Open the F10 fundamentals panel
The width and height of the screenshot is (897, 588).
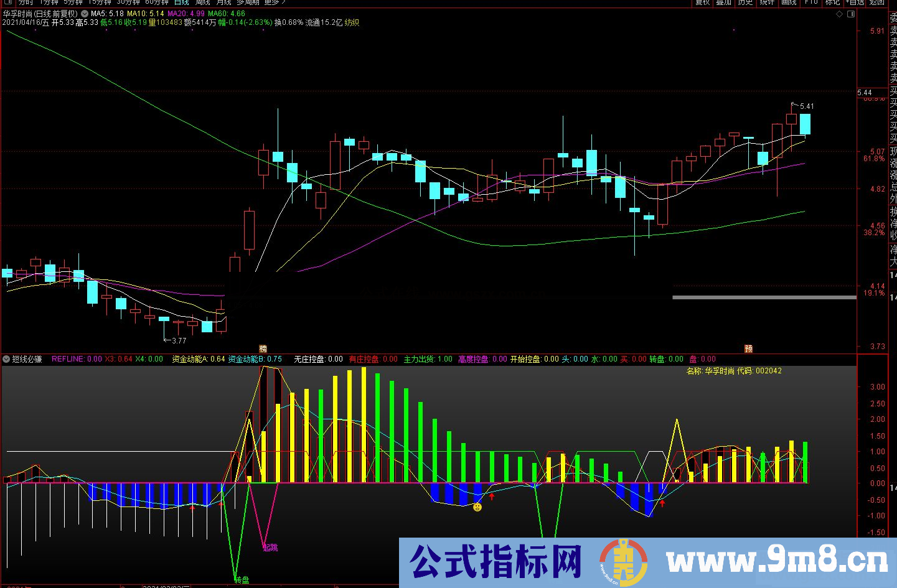click(x=810, y=2)
